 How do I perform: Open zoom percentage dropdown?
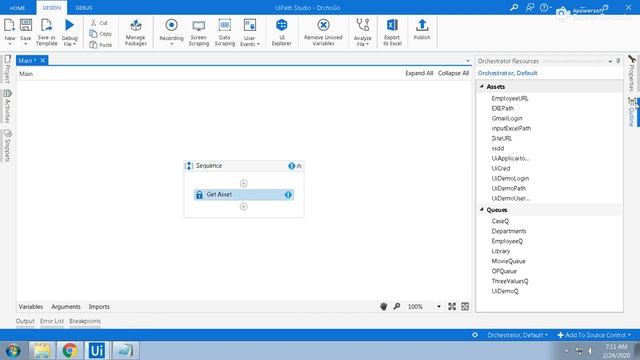[439, 307]
